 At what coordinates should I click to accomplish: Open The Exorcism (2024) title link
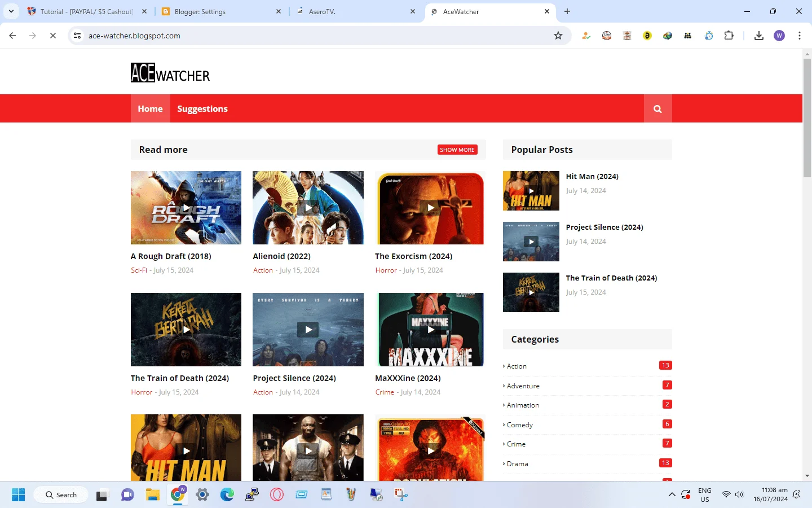click(413, 256)
